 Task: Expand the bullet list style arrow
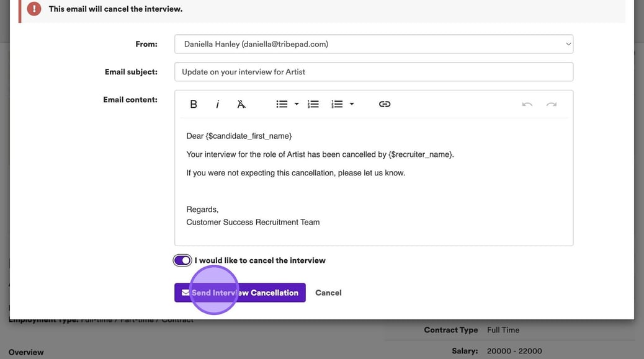[x=297, y=104]
